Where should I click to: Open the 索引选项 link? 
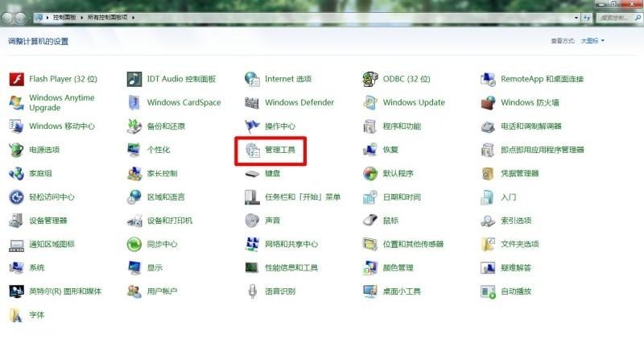[x=516, y=221]
